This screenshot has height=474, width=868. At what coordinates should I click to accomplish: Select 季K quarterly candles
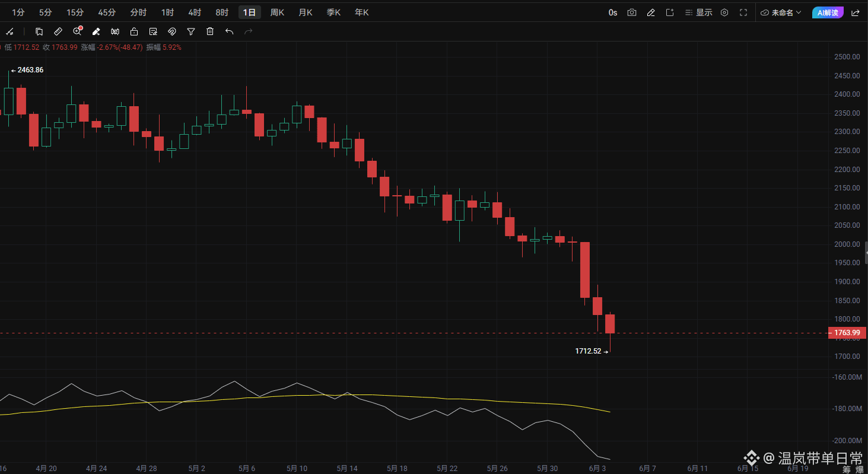pos(333,12)
